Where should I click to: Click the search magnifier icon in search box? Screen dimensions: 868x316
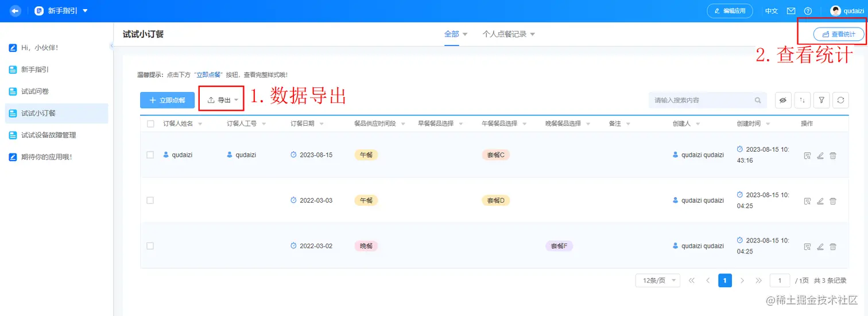tap(758, 100)
